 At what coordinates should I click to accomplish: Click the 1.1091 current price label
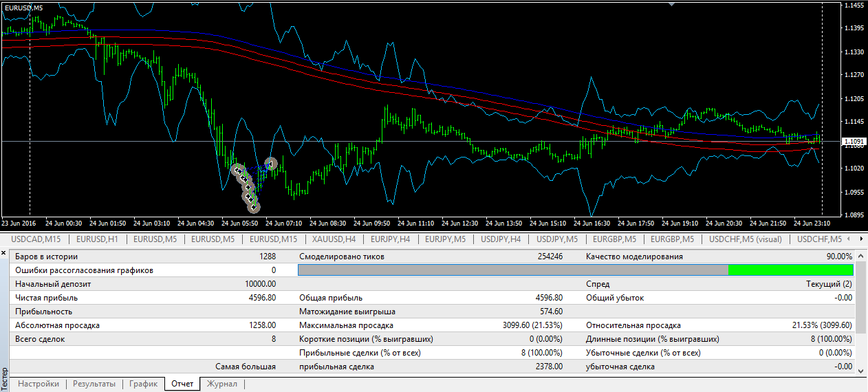pyautogui.click(x=853, y=141)
